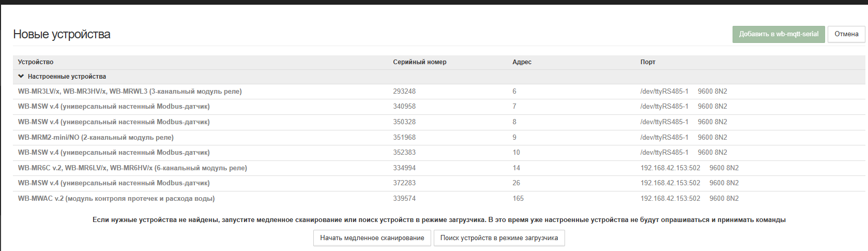868x251 pixels.
Task: Select the WB-MR3LV/x 3-channel relay row
Action: pyautogui.click(x=130, y=92)
